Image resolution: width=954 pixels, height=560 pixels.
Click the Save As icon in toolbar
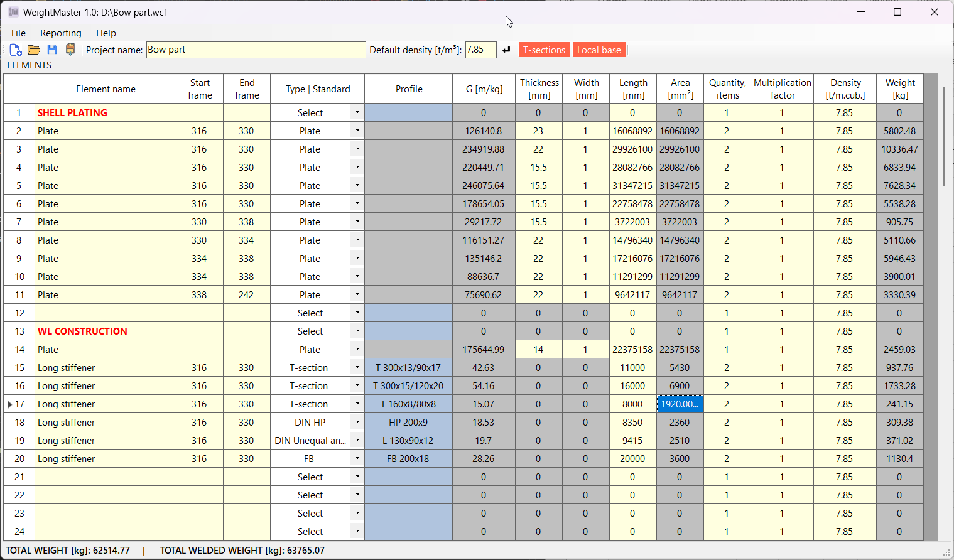[x=70, y=50]
